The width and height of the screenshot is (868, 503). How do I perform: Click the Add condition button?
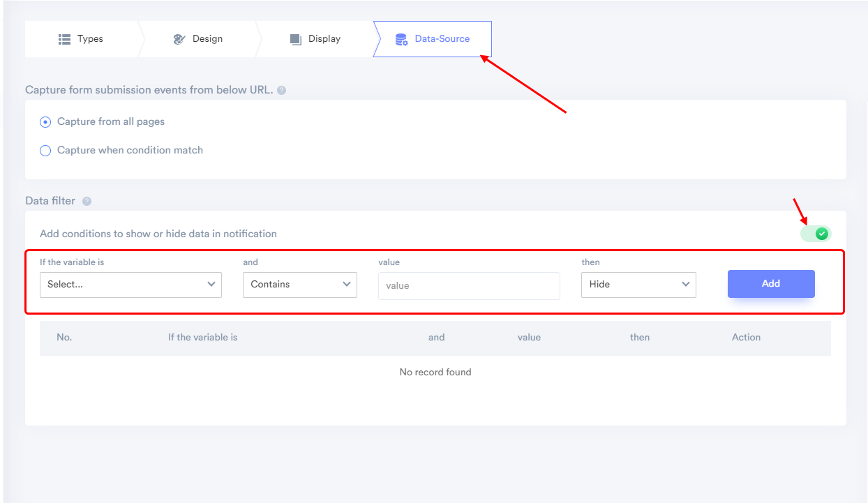click(771, 284)
